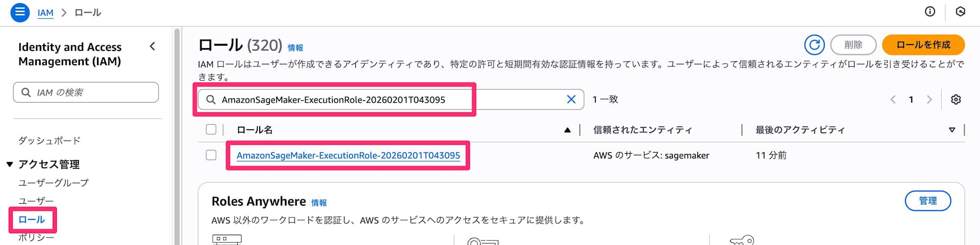The image size is (980, 245).
Task: Refresh the roles list
Action: click(x=814, y=45)
